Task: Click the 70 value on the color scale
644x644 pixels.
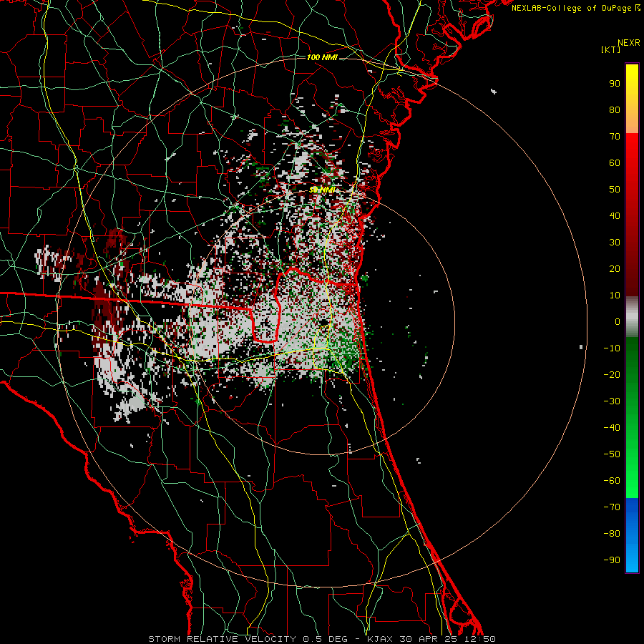Action: [x=615, y=137]
